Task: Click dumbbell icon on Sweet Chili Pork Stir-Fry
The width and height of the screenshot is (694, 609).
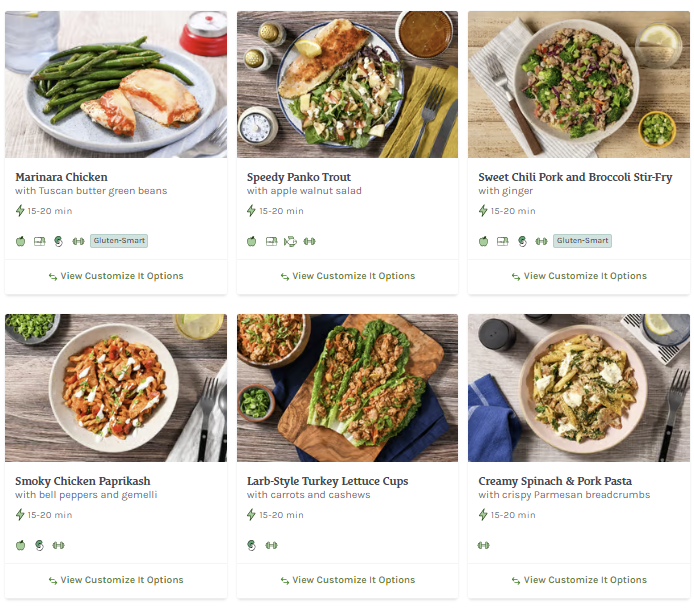Action: coord(541,241)
